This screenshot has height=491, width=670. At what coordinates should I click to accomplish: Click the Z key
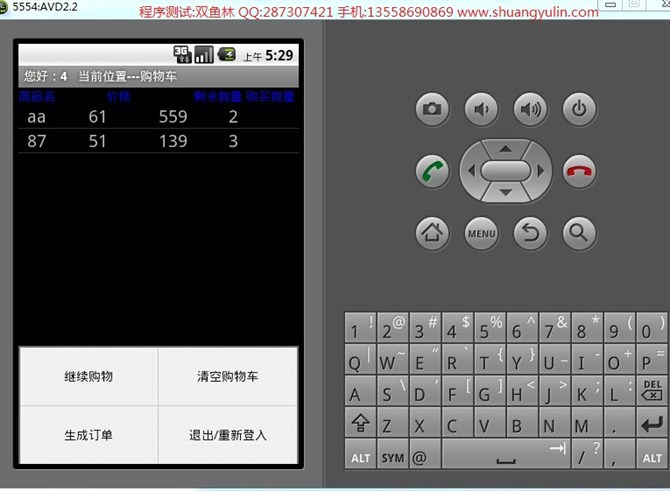click(x=393, y=423)
